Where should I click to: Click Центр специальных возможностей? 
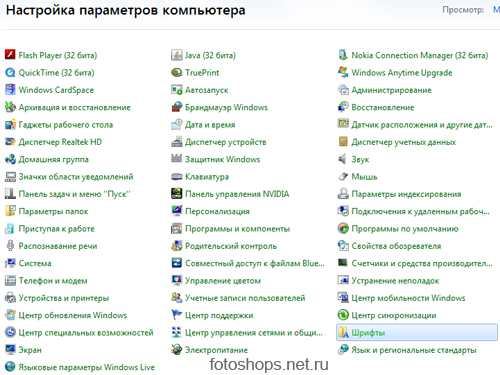pos(86,332)
